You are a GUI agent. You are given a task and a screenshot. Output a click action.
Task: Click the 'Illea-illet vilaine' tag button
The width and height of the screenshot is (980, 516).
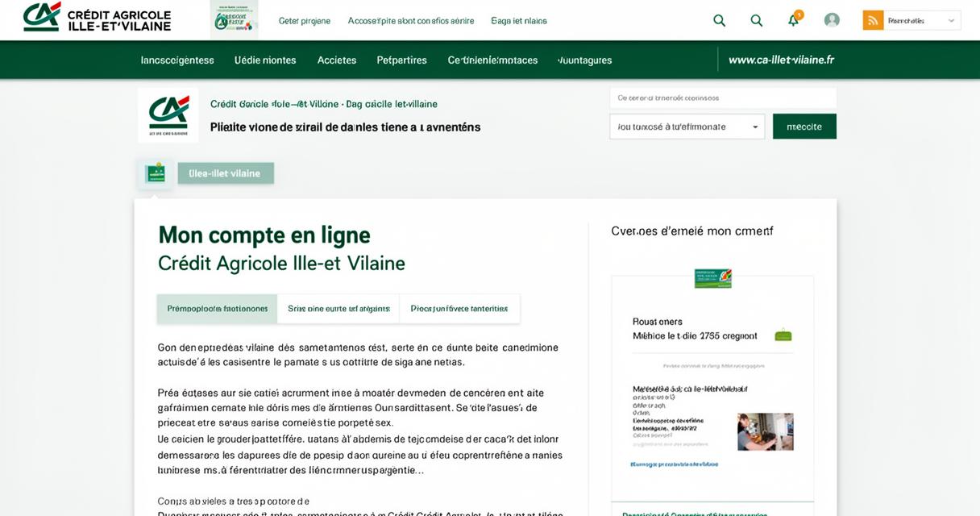(226, 173)
